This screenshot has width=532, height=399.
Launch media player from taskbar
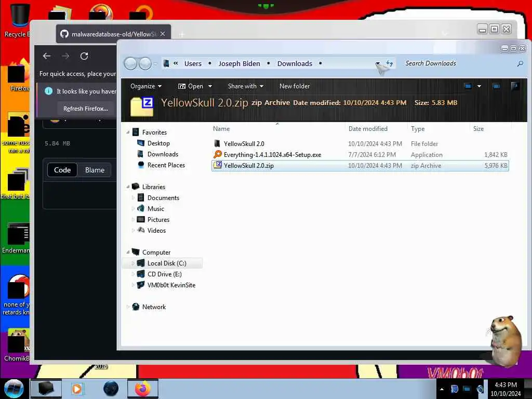point(77,389)
